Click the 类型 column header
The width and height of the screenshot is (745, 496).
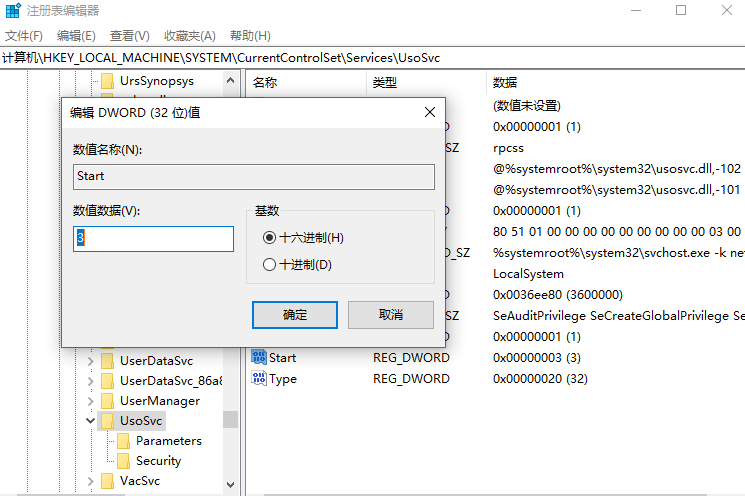384,83
